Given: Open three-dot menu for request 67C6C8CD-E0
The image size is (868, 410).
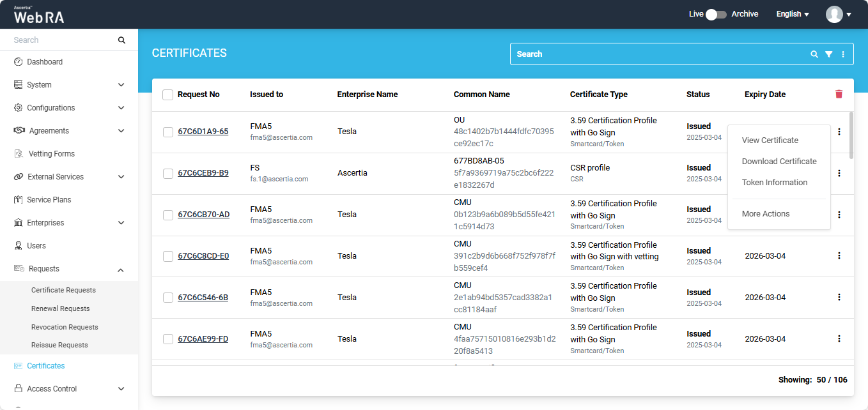Looking at the screenshot, I should pyautogui.click(x=839, y=255).
